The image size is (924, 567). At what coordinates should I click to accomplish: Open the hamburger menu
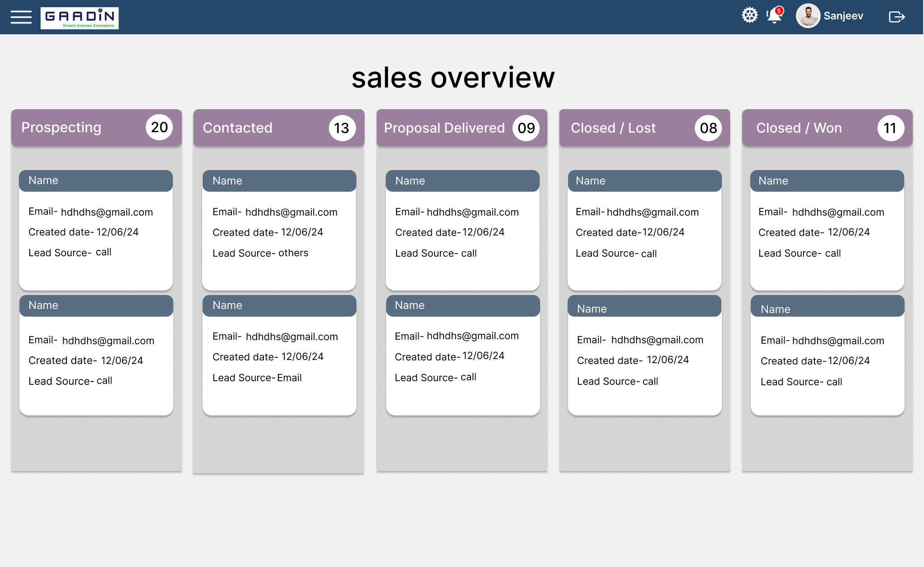(21, 17)
